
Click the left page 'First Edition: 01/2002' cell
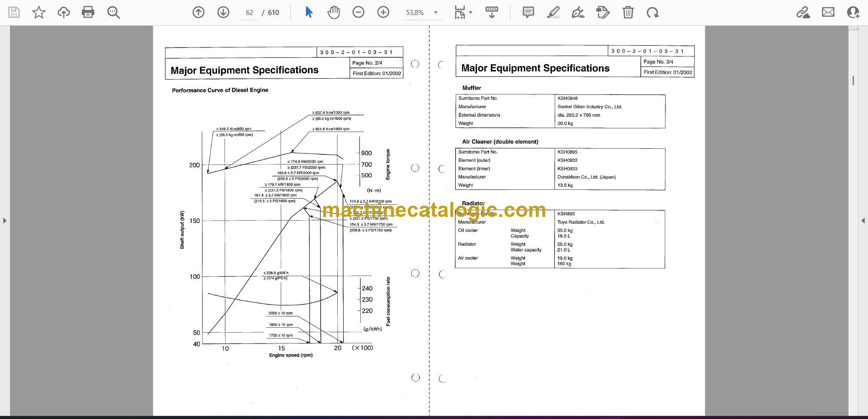377,73
